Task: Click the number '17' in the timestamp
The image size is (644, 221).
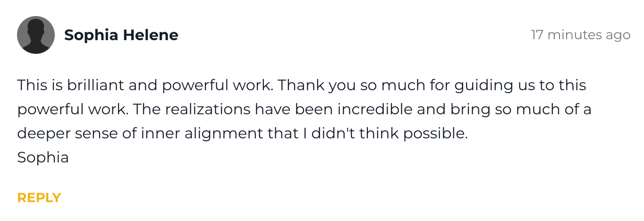Action: tap(536, 35)
